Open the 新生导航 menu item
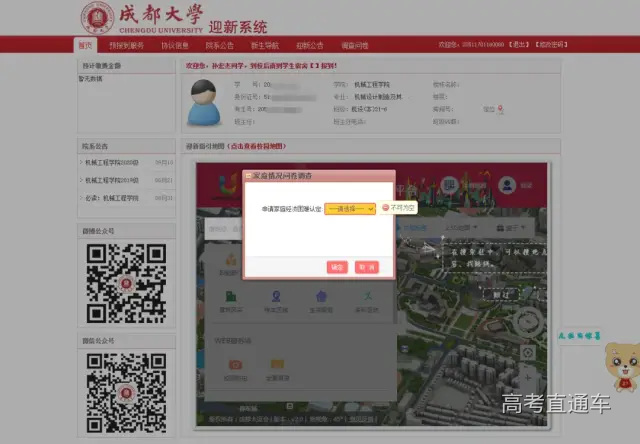640x444 pixels. [265, 46]
